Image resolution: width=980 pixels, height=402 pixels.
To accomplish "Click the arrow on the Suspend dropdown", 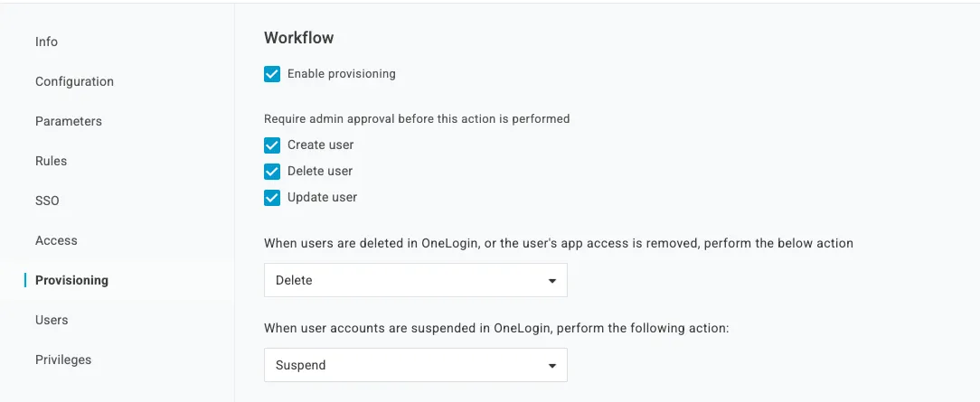I will coord(552,366).
